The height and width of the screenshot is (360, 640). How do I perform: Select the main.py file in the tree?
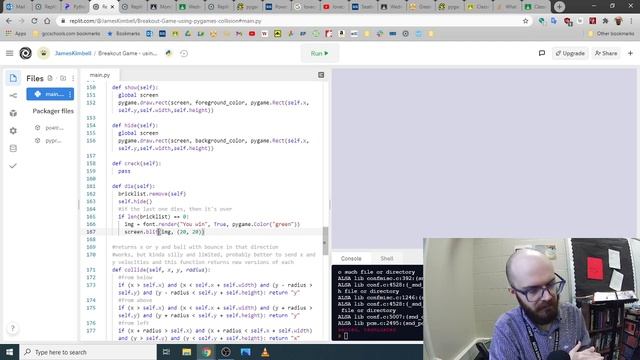(50, 94)
